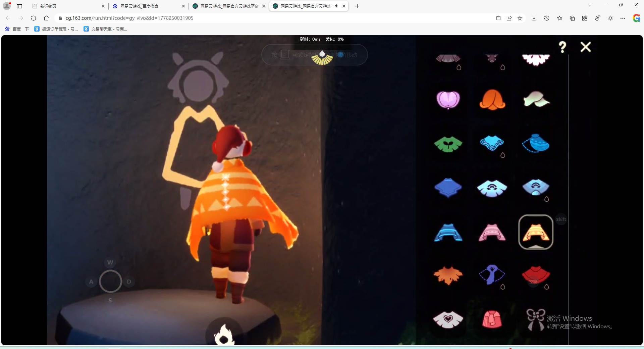The height and width of the screenshot is (349, 644).
Task: Select the highlighted orange striped poncho
Action: pos(536,232)
